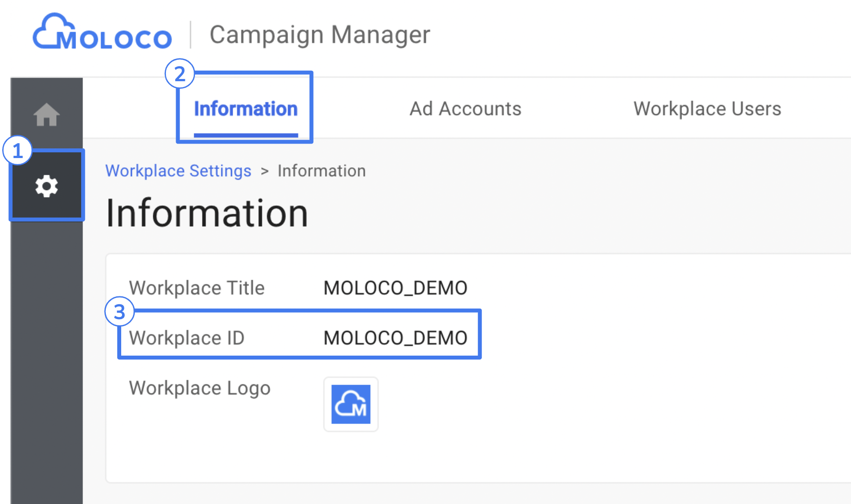
Task: Open the Ad Accounts tab
Action: point(465,108)
